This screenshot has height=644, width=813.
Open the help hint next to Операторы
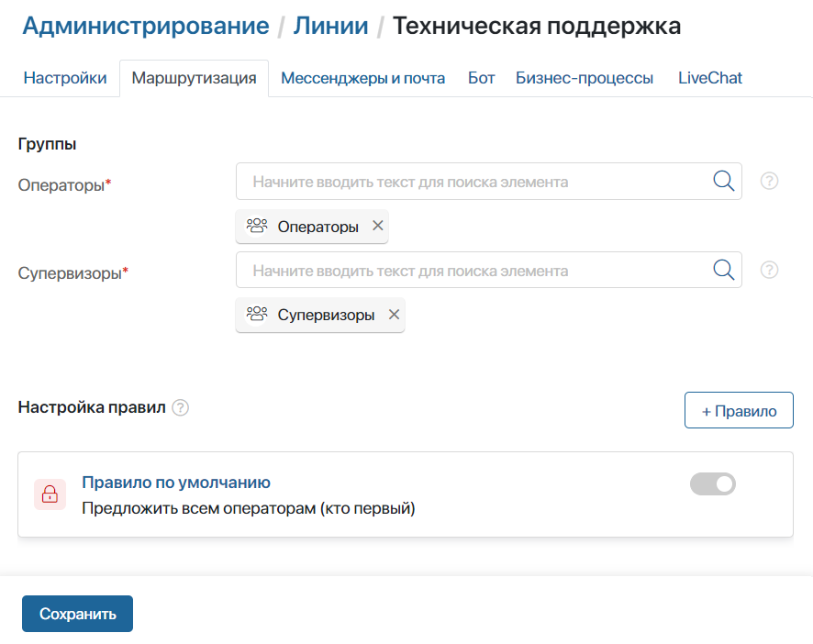(769, 181)
